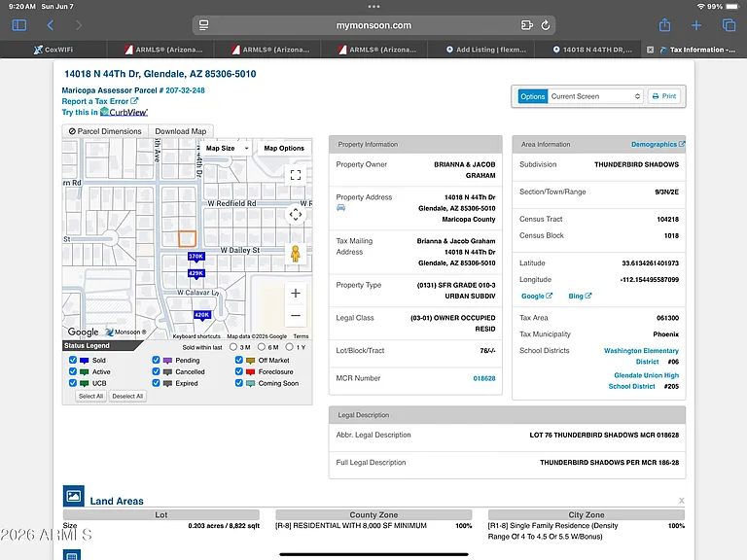Click the Street View pegman icon
The width and height of the screenshot is (747, 560).
click(296, 254)
